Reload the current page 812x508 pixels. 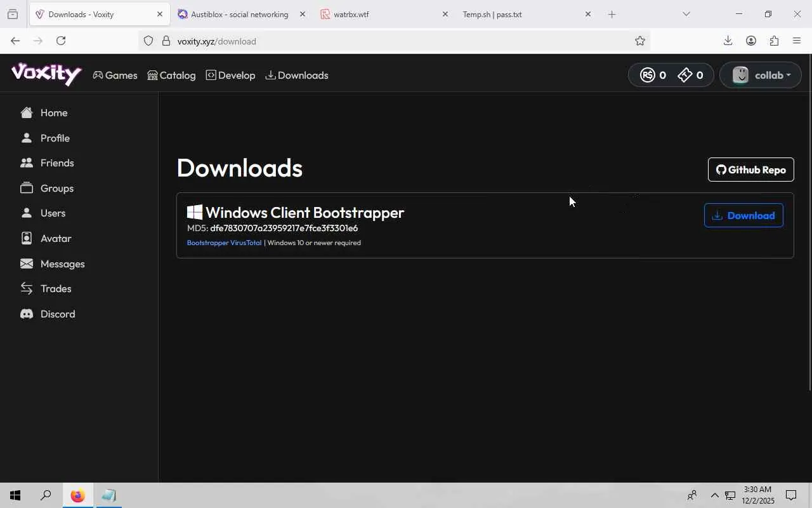tap(61, 41)
